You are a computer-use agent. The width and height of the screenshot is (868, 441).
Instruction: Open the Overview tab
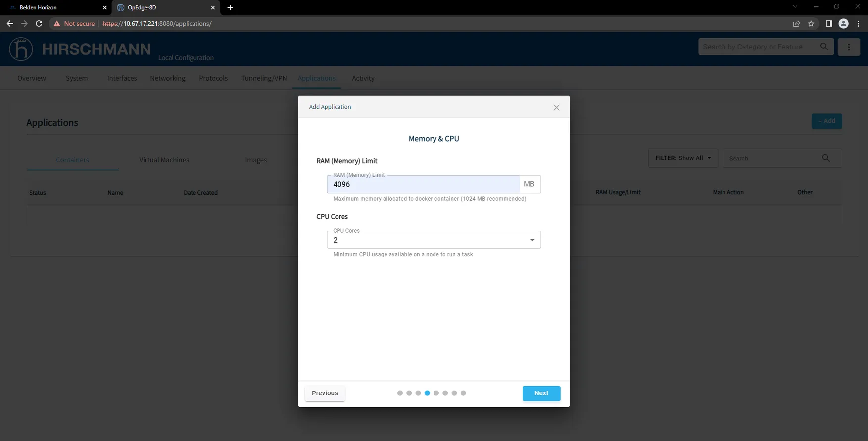click(x=32, y=78)
